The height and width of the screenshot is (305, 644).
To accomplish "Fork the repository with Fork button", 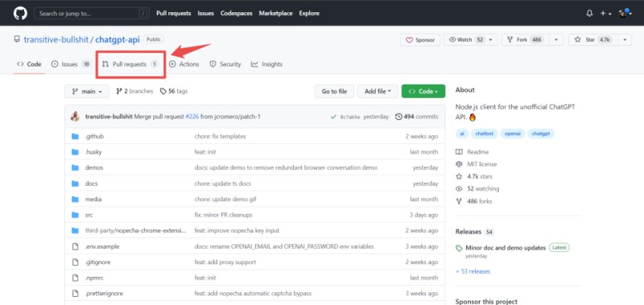I will click(525, 39).
